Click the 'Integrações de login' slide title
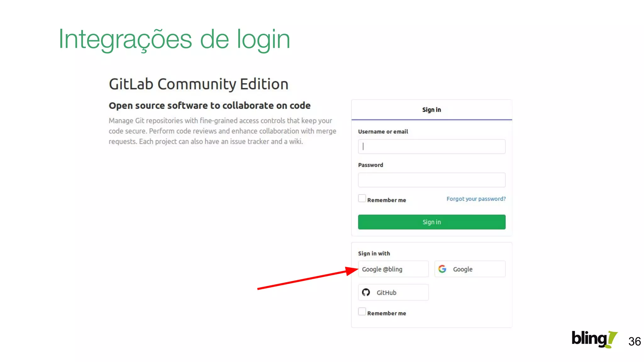The width and height of the screenshot is (644, 362). point(174,40)
